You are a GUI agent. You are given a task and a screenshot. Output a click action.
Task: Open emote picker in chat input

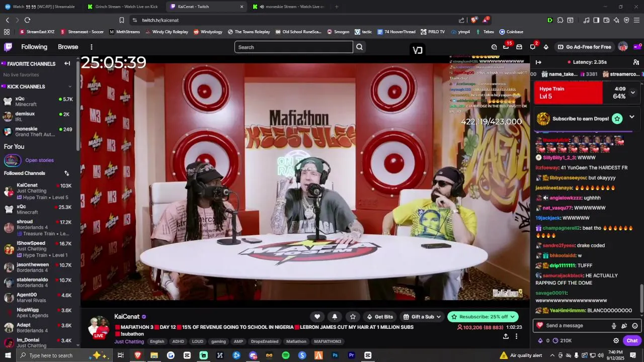click(635, 326)
